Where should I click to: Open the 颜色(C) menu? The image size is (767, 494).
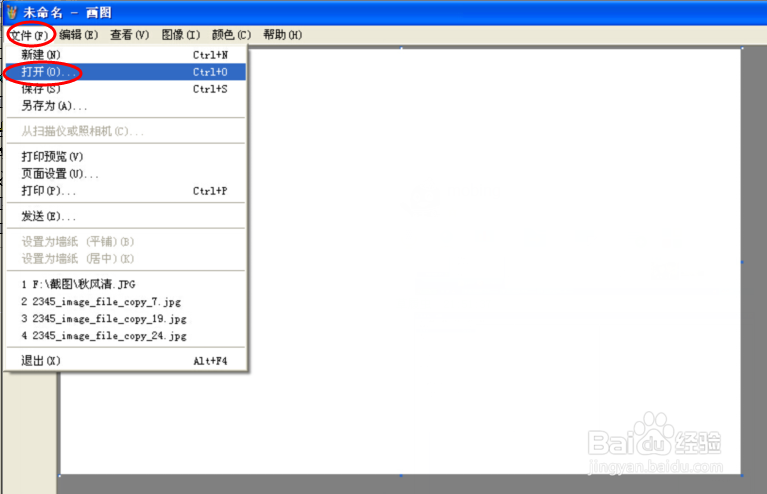[x=231, y=35]
